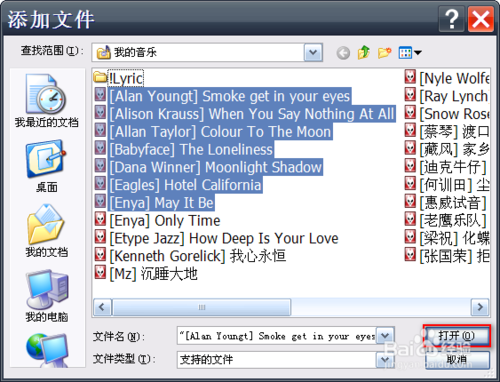Click the icon of Enya Only Time
The width and height of the screenshot is (500, 382).
pos(100,220)
